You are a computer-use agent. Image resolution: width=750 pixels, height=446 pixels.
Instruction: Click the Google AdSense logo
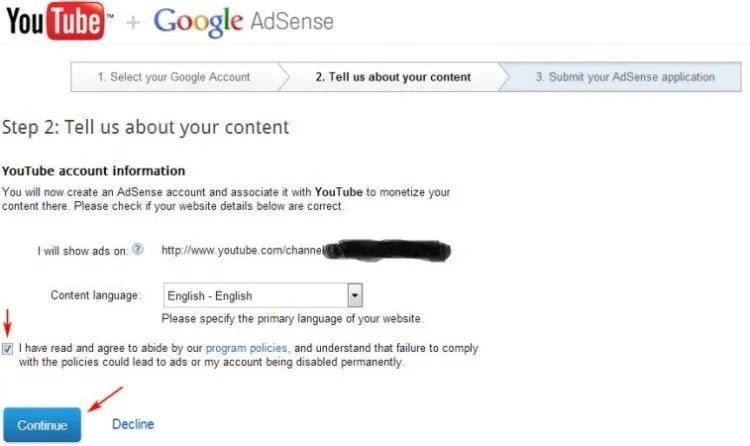pos(243,22)
